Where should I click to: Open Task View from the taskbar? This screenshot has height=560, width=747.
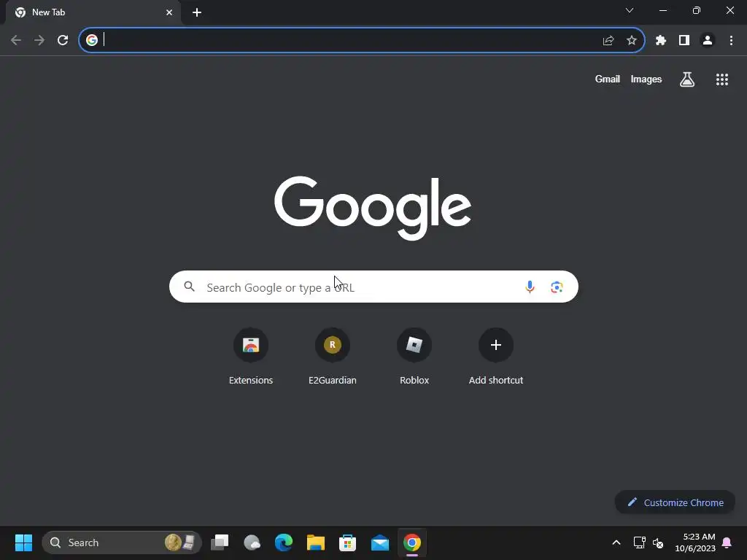click(x=220, y=542)
